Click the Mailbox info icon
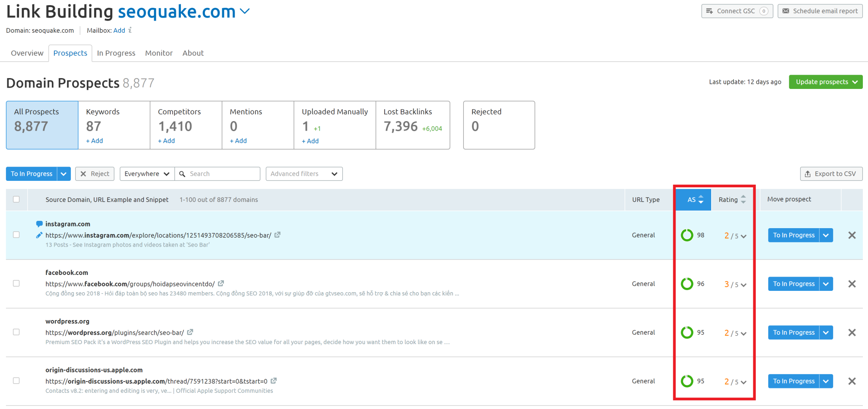The image size is (868, 409). 130,30
